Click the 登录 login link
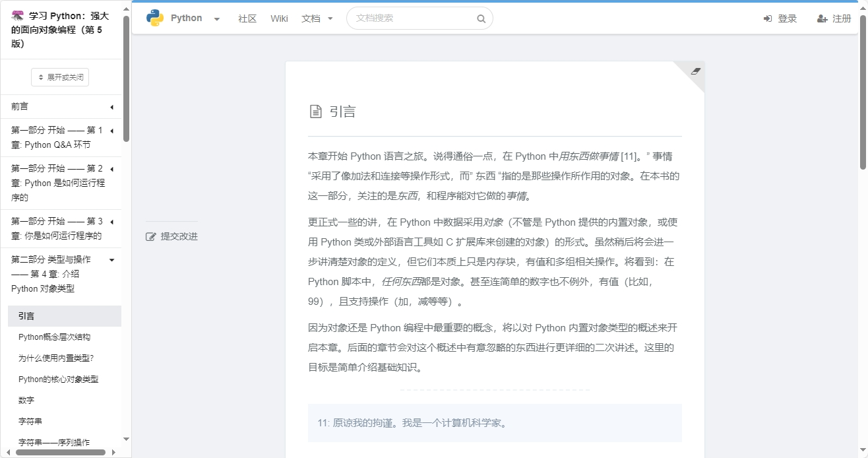Image resolution: width=868 pixels, height=458 pixels. pos(780,18)
